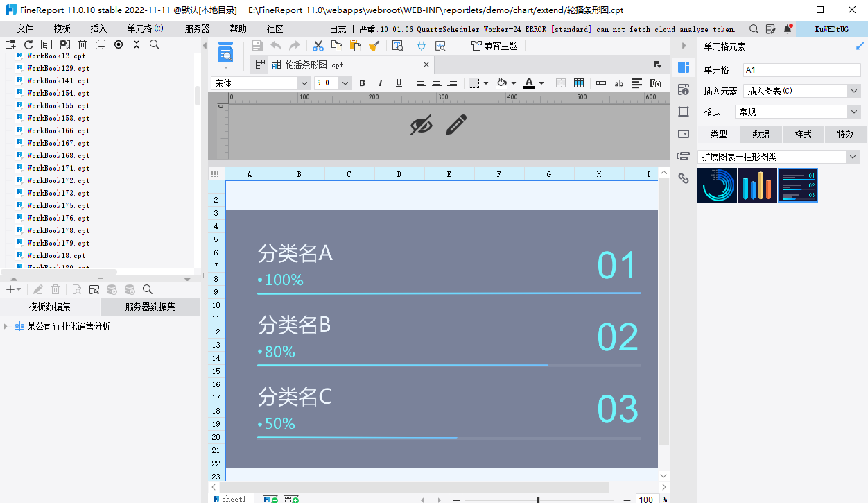Collapse all folders in file tree
Screen dimensions: 868x503
point(137,44)
